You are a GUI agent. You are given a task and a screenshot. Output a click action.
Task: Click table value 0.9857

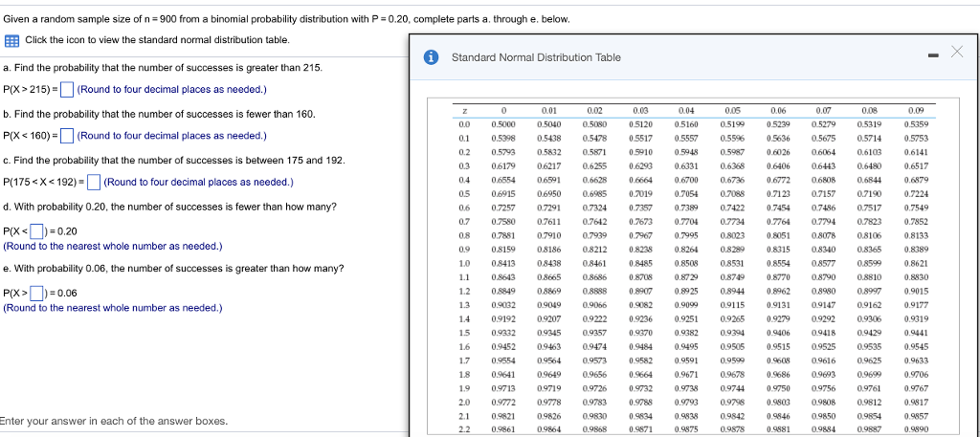point(916,416)
